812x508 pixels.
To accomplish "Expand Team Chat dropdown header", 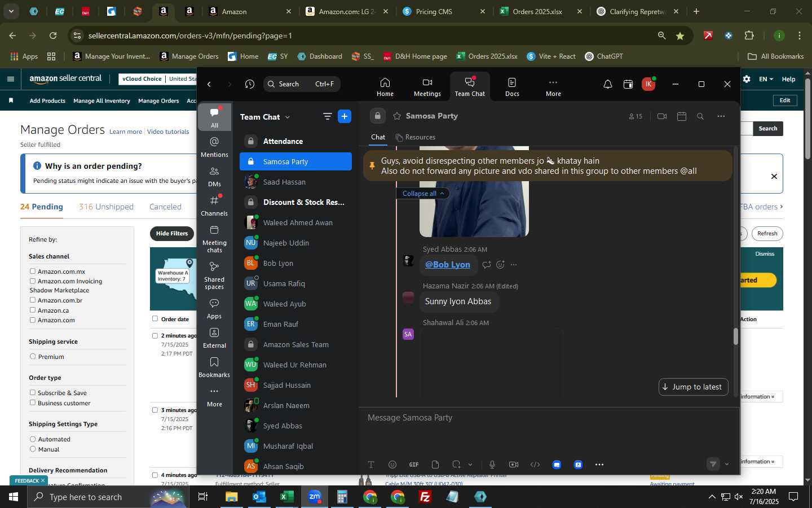I will (x=265, y=117).
